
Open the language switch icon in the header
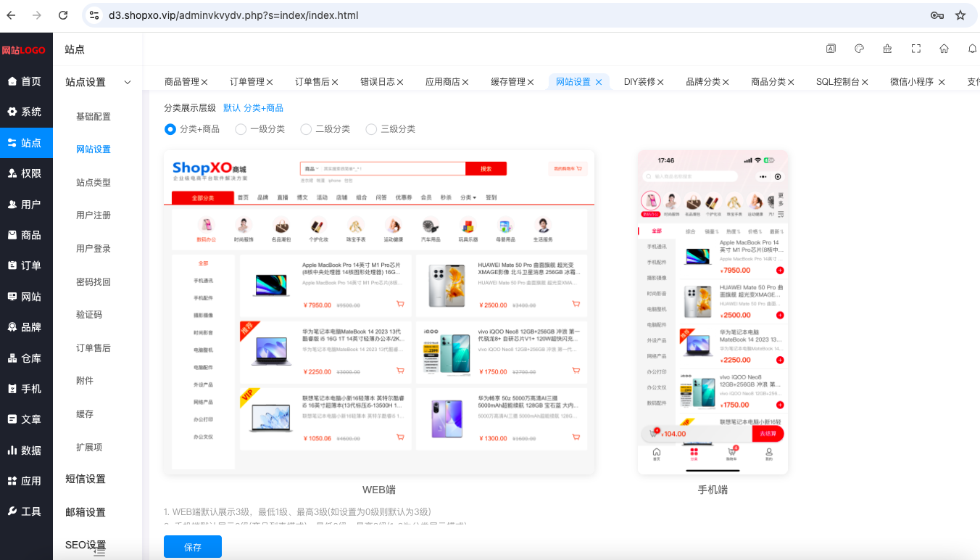pyautogui.click(x=831, y=49)
